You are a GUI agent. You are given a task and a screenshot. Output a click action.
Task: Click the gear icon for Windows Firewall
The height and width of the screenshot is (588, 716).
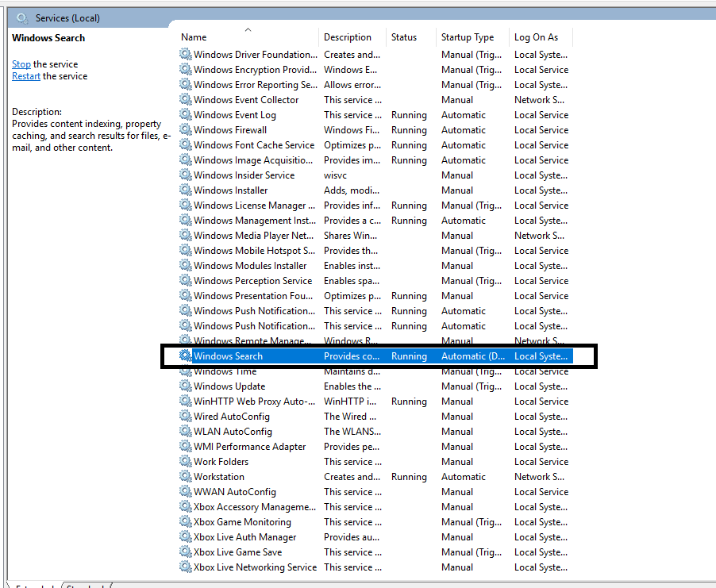point(186,129)
